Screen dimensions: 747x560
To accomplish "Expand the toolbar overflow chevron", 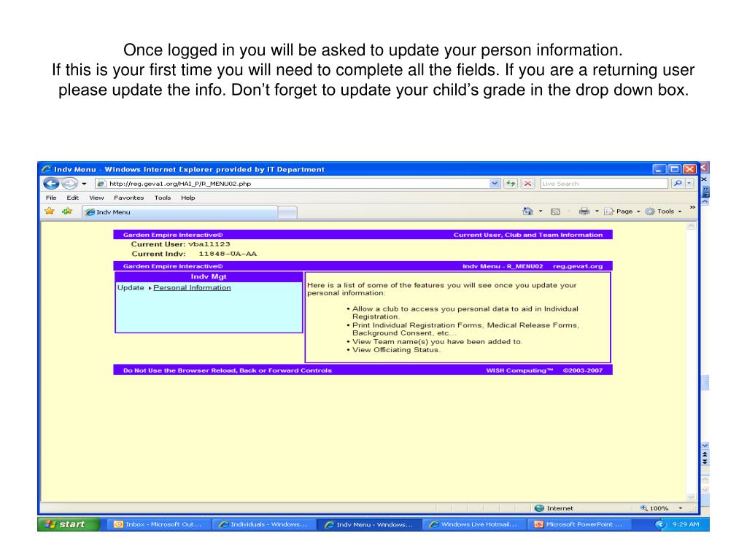I will [692, 208].
